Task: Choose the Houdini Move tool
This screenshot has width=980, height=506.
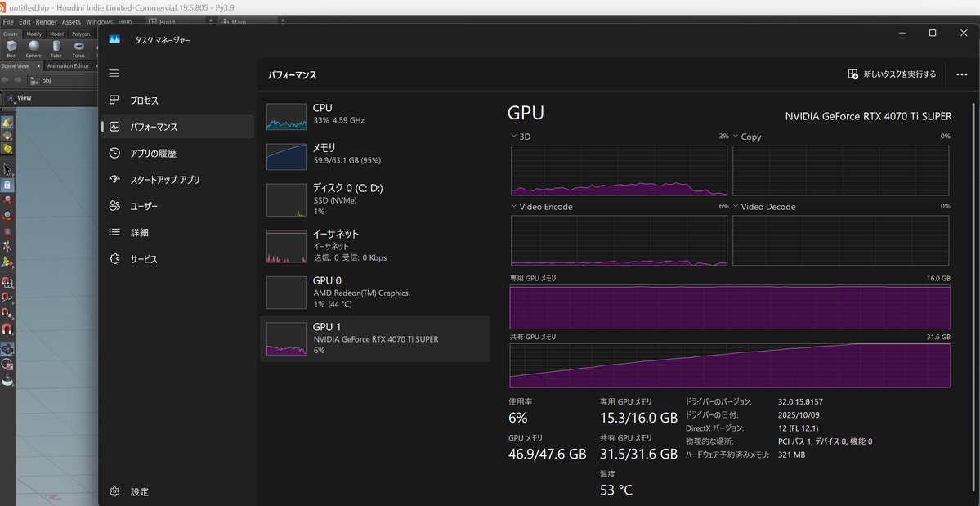Action: pyautogui.click(x=7, y=200)
